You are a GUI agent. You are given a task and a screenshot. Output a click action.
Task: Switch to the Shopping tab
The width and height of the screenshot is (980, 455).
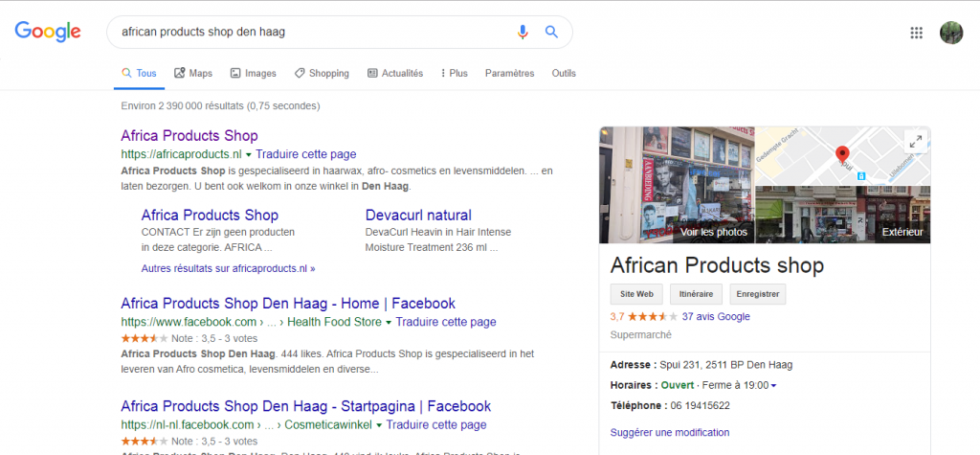[322, 73]
